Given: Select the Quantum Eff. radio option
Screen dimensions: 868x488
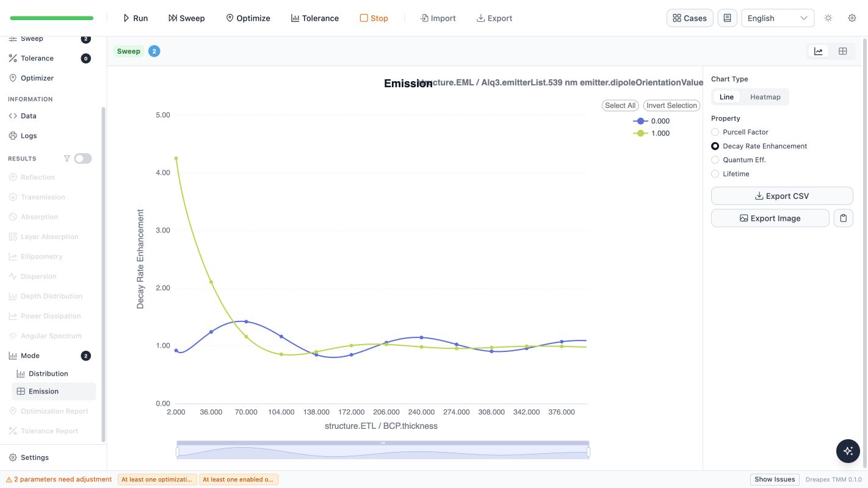Looking at the screenshot, I should [x=738, y=160].
